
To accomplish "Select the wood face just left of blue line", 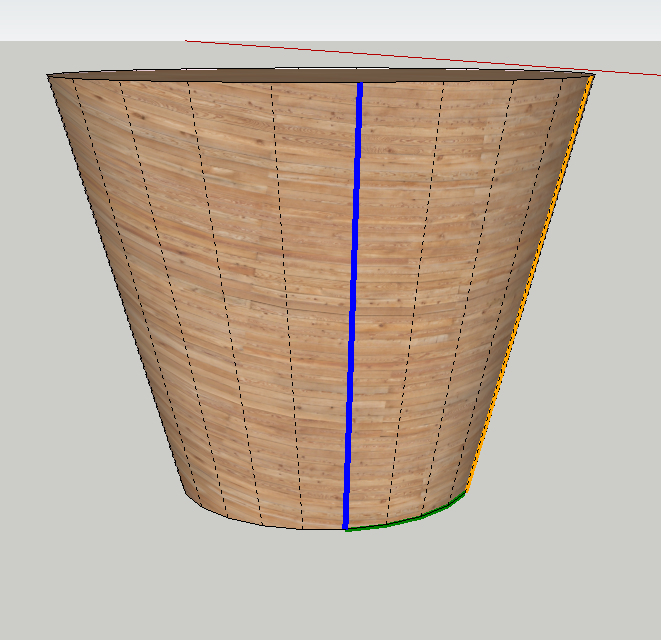I will (x=318, y=300).
